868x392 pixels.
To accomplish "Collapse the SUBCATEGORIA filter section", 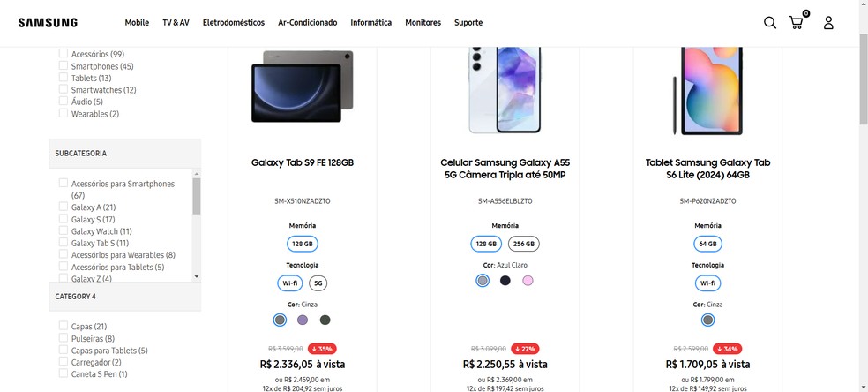I will point(124,153).
